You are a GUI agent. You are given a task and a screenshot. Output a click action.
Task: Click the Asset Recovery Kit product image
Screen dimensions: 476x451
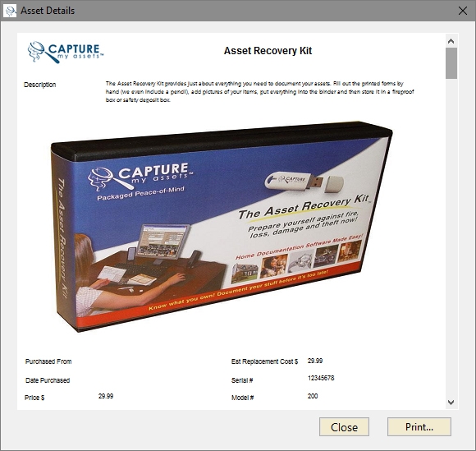click(222, 227)
